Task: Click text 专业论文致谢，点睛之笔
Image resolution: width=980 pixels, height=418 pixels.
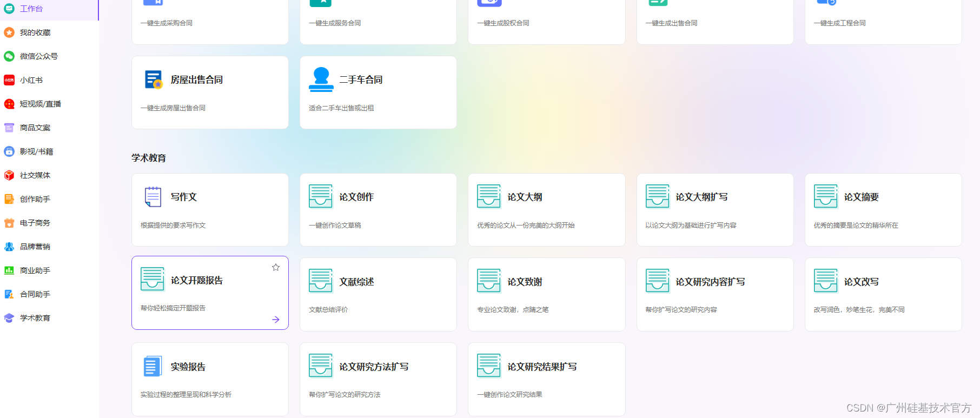Action: [x=513, y=310]
